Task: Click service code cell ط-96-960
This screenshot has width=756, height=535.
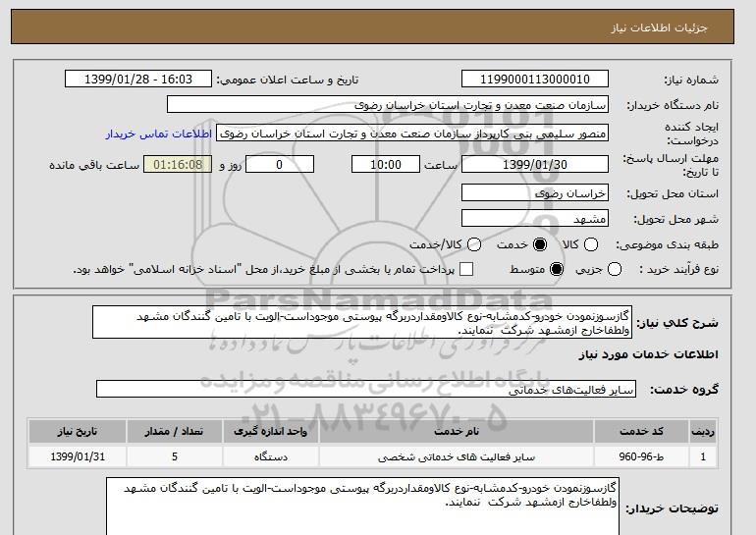Action: (641, 456)
